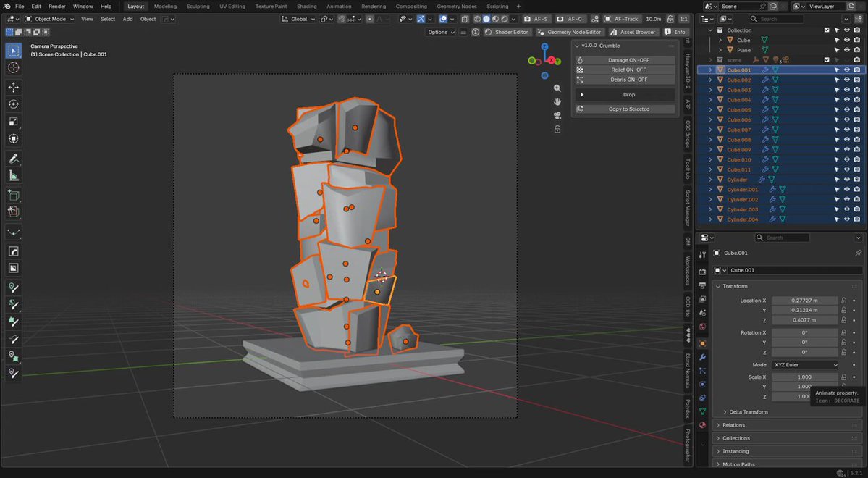Disable render camera icon for Cube.008
Screen dimensions: 868x478
857,140
